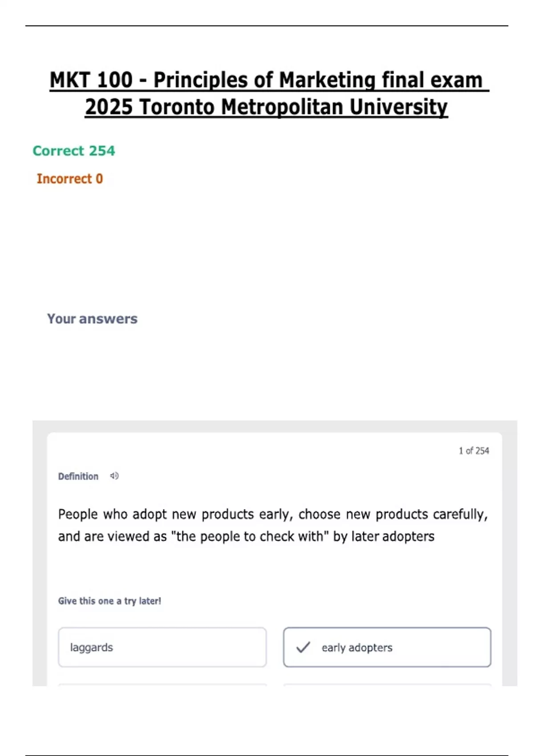Click the horizontal rule at page top
This screenshot has height=756, width=534.
(267, 26)
